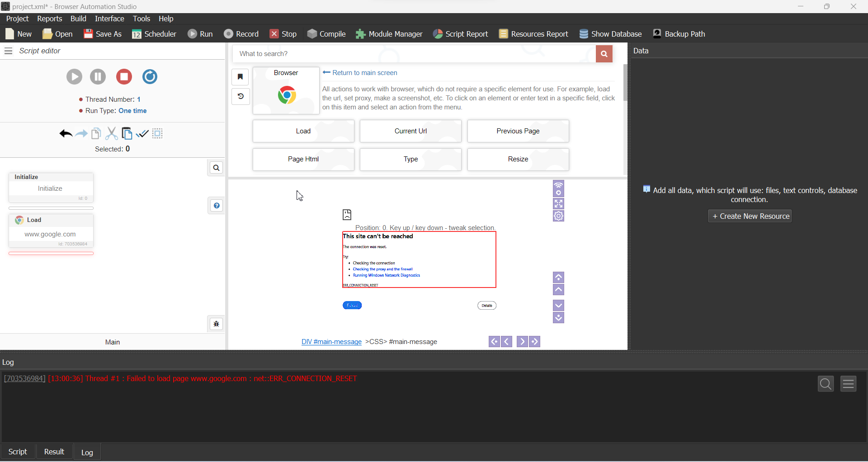Pause the script execution

click(x=98, y=77)
